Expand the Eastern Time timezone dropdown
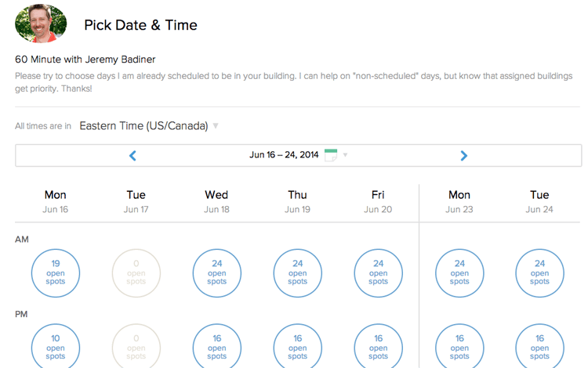 149,126
